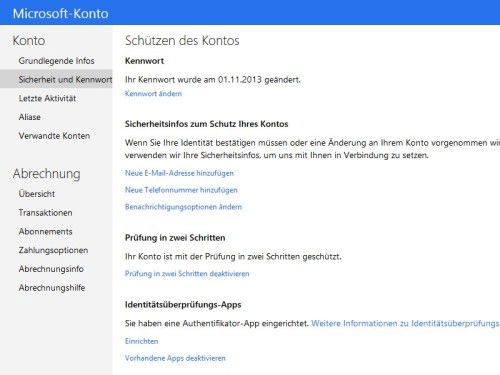Click Prüfung in zwei Schritten deaktivieren
The height and width of the screenshot is (375, 500).
(x=187, y=274)
